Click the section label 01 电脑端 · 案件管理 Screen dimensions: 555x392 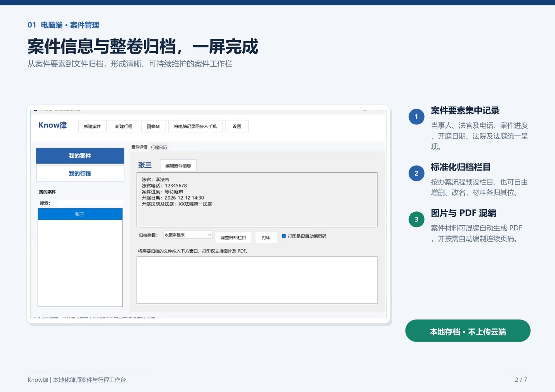(x=64, y=25)
